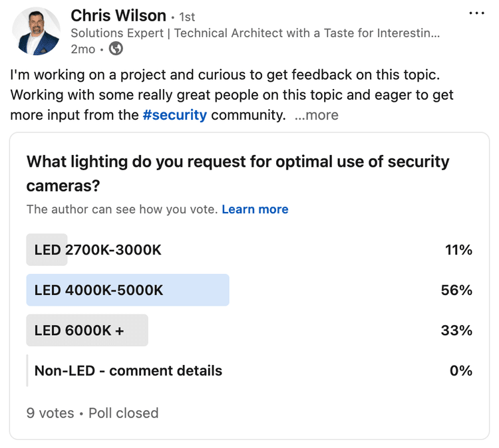Image resolution: width=499 pixels, height=448 pixels.
Task: Select the LED 6000K + poll option
Action: [x=249, y=330]
